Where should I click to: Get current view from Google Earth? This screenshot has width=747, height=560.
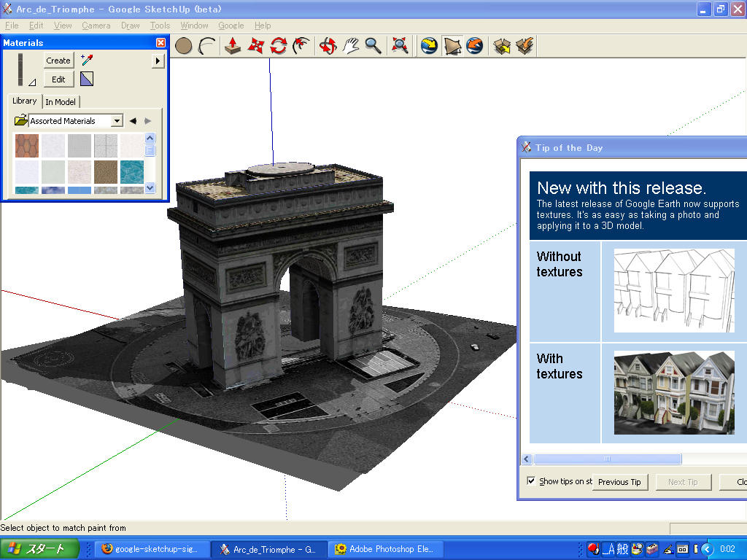coord(429,46)
